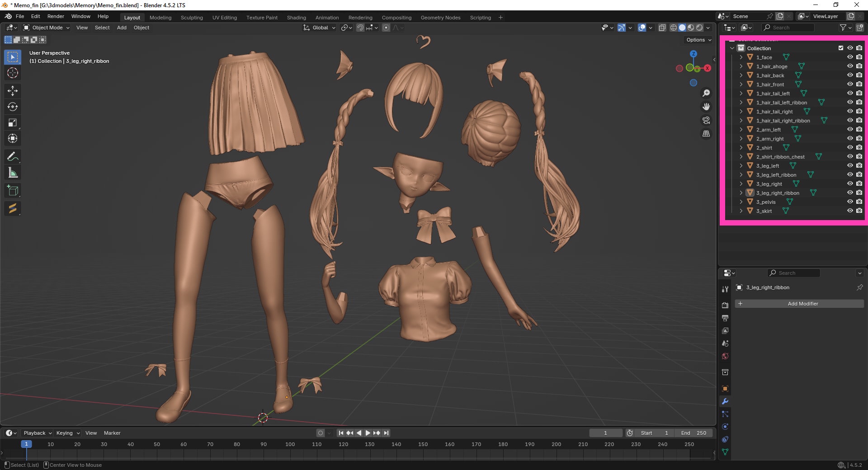Hide 3_skirt object in viewport

click(x=850, y=211)
